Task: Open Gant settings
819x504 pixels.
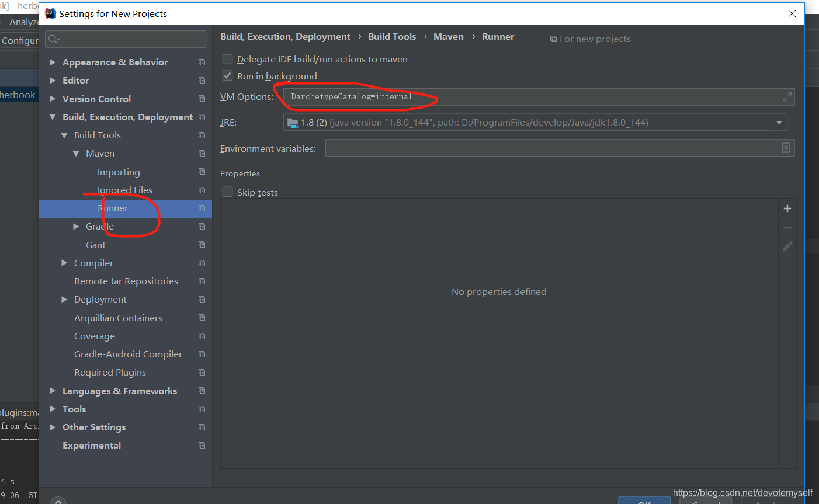Action: coord(96,245)
